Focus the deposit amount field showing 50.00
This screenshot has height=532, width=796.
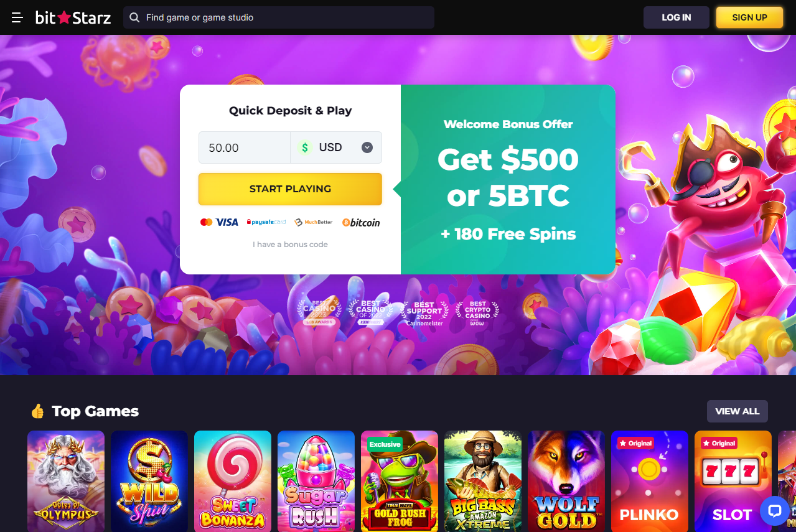[x=245, y=147]
